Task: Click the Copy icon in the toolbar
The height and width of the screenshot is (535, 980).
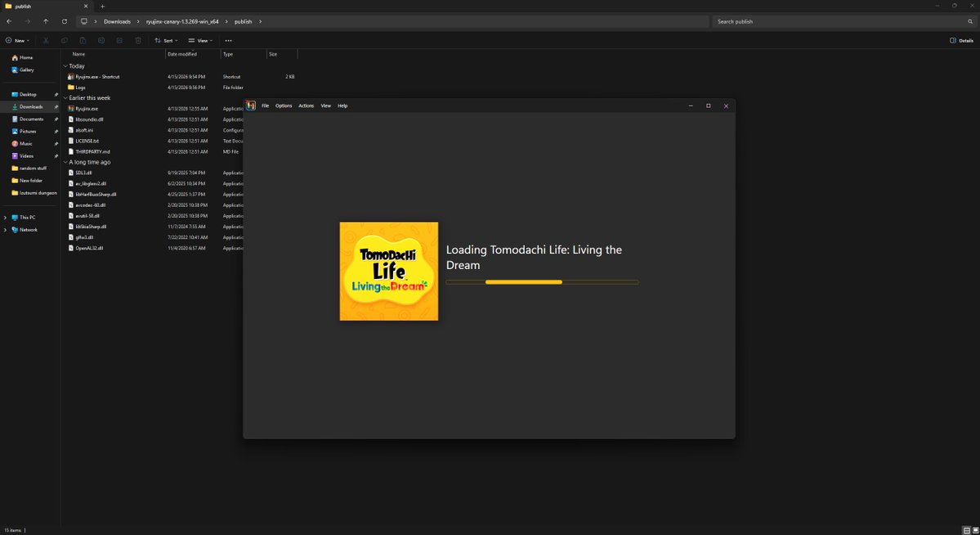Action: (x=65, y=40)
